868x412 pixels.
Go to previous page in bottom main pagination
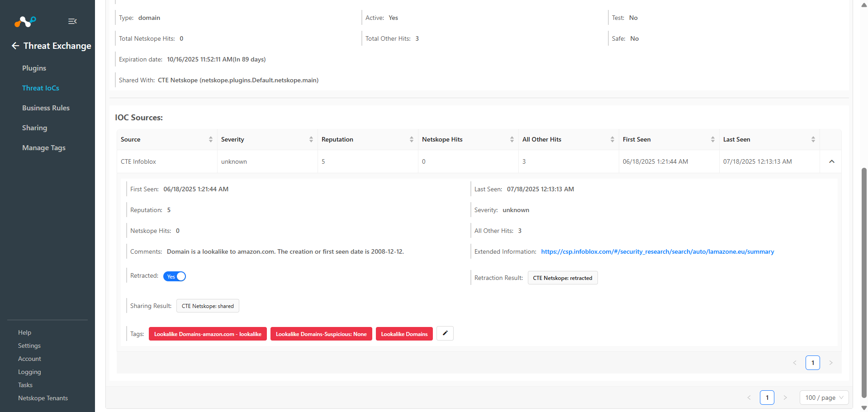coord(749,398)
